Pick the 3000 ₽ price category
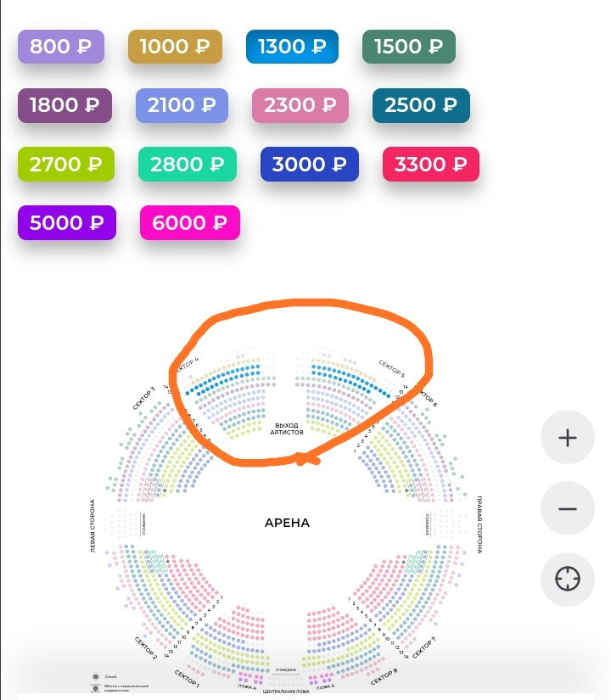 tap(310, 165)
